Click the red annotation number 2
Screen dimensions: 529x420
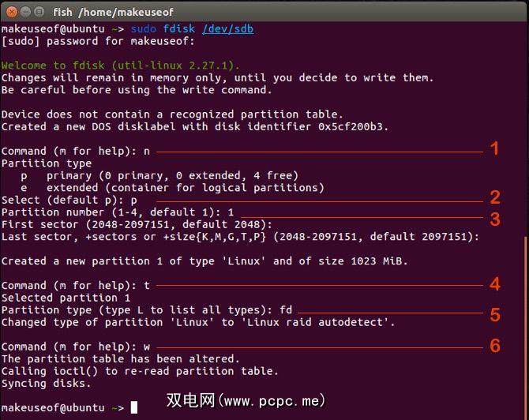click(x=495, y=198)
